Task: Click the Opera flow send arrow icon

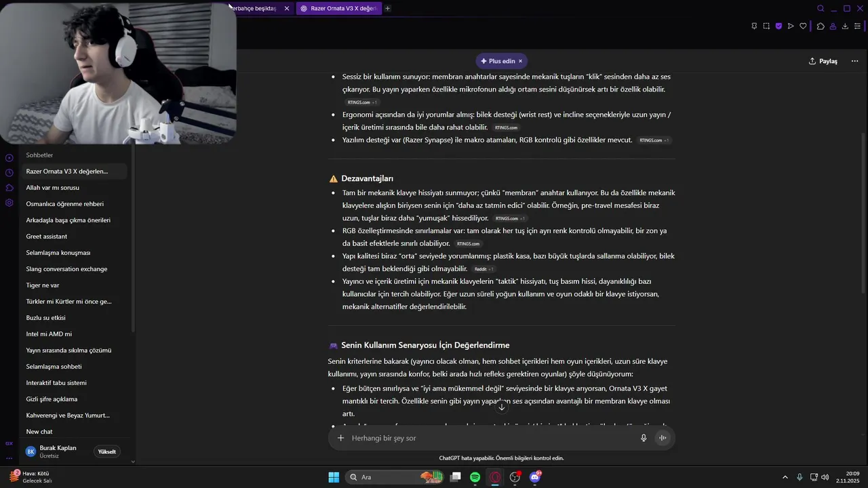Action: 791,26
